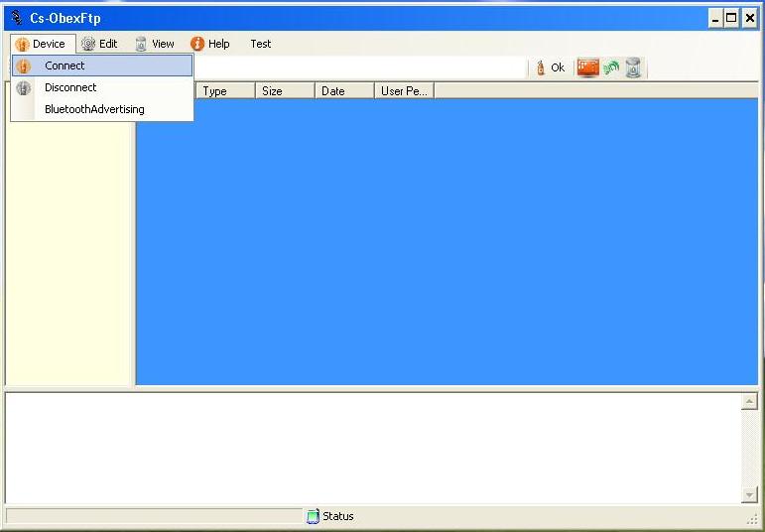Click the orange screen toolbar icon
This screenshot has height=532, width=765.
(588, 67)
